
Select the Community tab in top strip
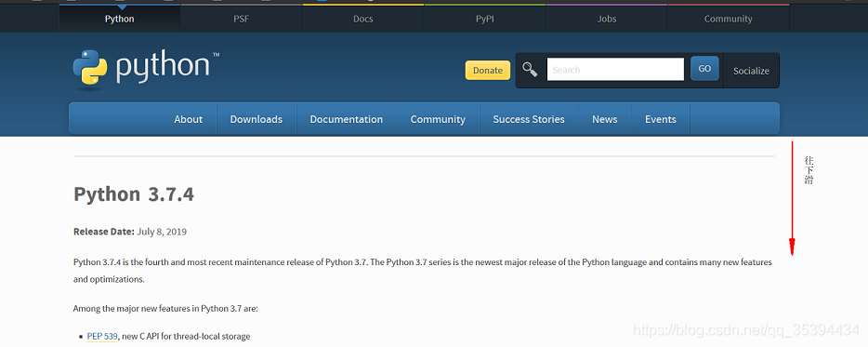[x=728, y=19]
